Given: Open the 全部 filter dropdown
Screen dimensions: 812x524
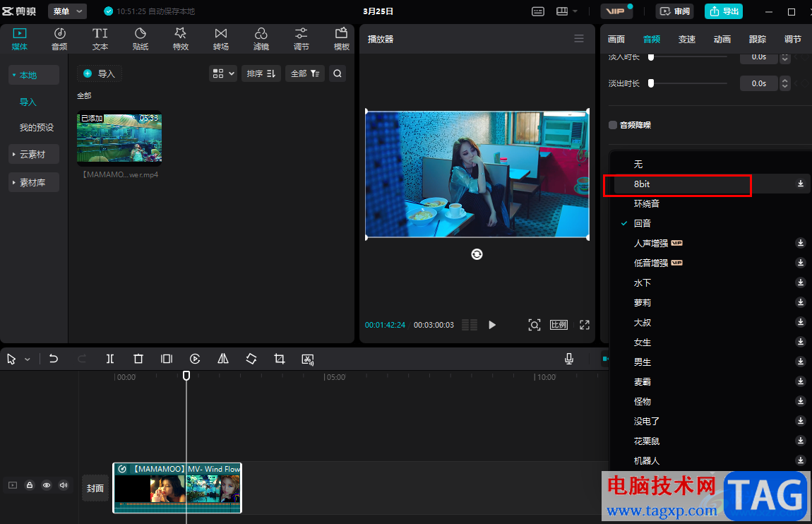Looking at the screenshot, I should click(x=305, y=73).
